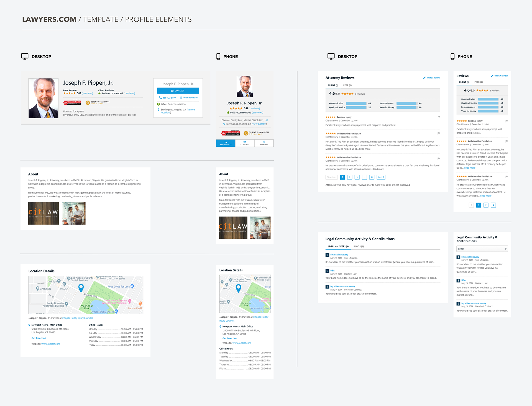Viewport: 532px width, 406px height.
Task: Tap the 888-123-9877 call button on phone profile
Action: (x=226, y=143)
